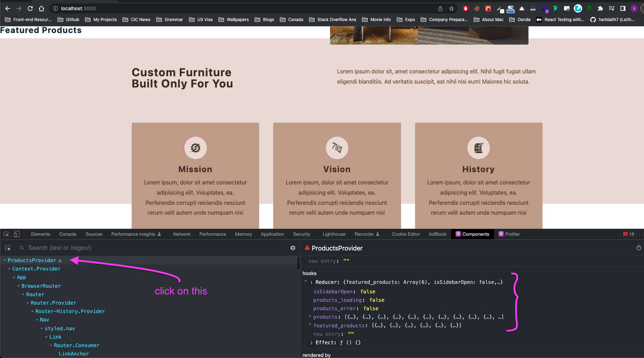Switch to the Profiler tab

click(x=509, y=234)
